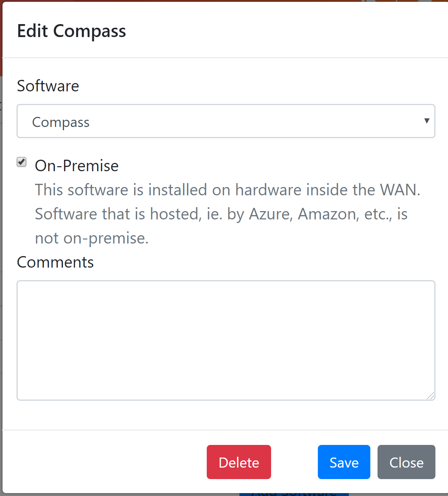Click the Edit Compass dialog title
The height and width of the screenshot is (496, 448).
coord(72,31)
